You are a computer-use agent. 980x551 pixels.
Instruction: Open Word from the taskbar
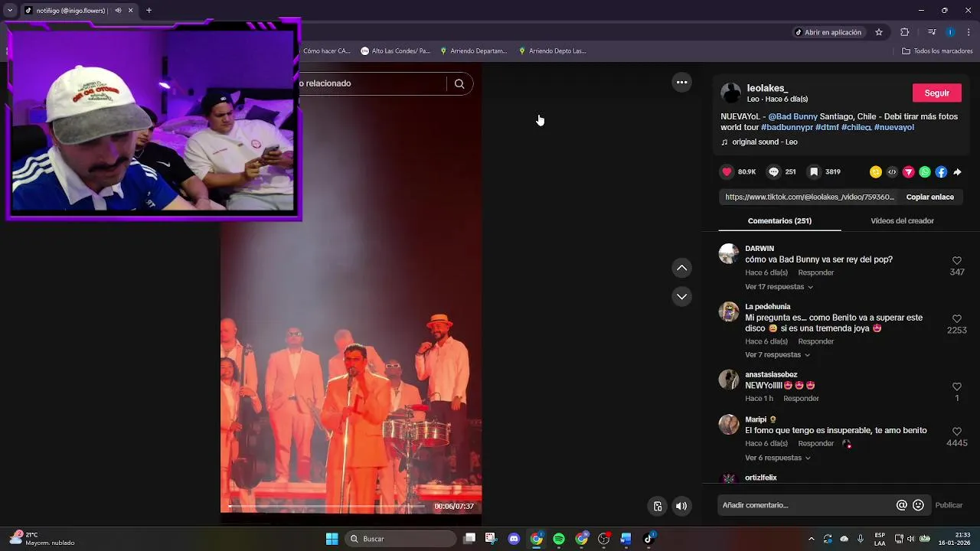[x=626, y=539]
